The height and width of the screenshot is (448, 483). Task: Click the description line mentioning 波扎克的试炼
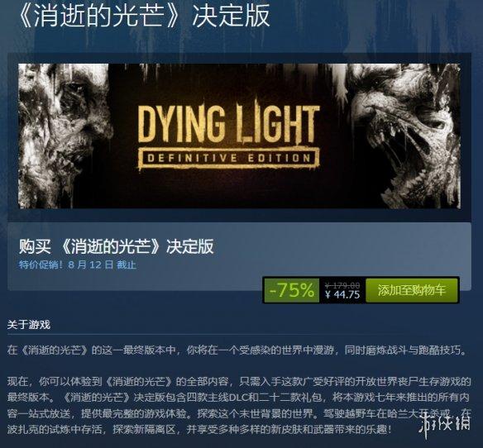pos(199,429)
